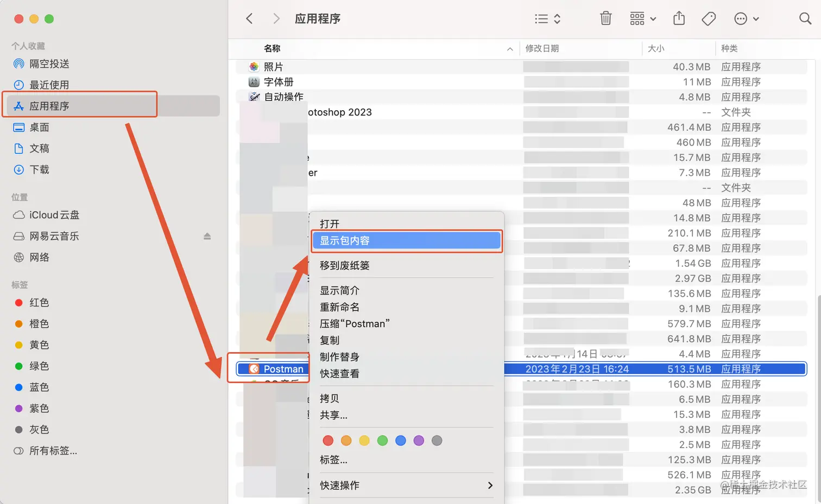
Task: Open Finder search magnifier
Action: (x=805, y=18)
